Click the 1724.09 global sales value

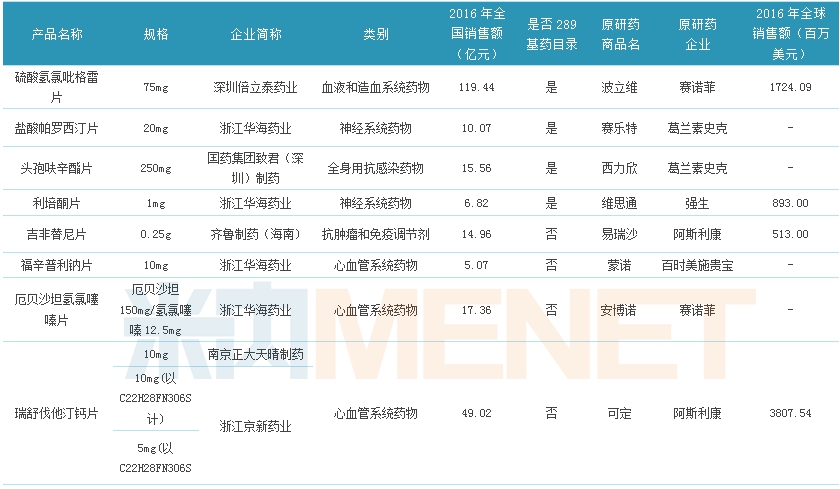pyautogui.click(x=790, y=87)
